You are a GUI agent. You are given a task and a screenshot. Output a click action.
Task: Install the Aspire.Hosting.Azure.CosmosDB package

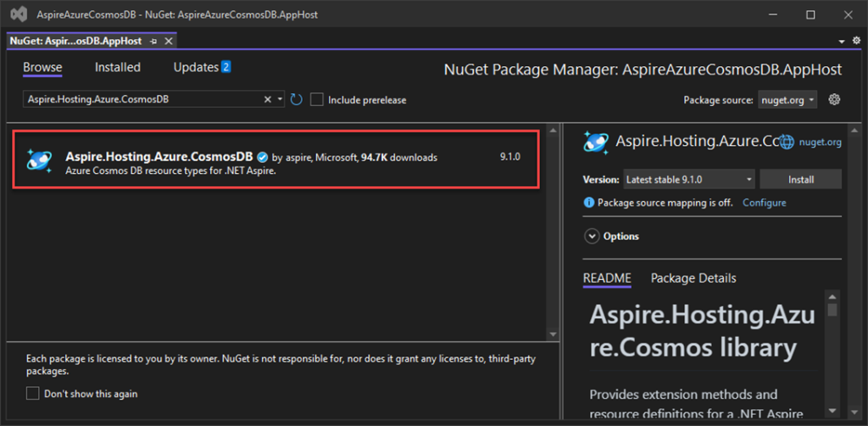click(x=800, y=180)
